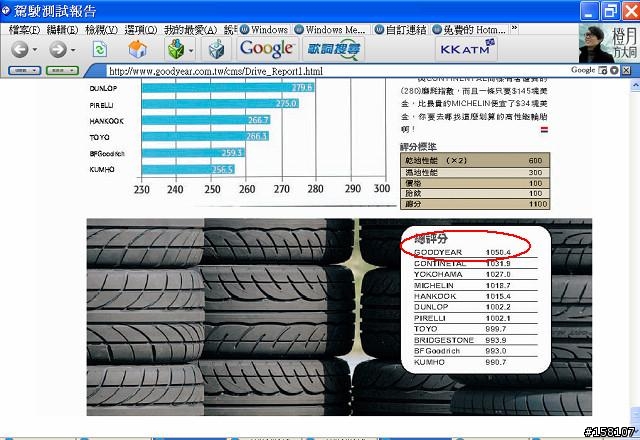Click the DUNLOP 279.6 chart bar
The image size is (640, 440).
(228, 87)
